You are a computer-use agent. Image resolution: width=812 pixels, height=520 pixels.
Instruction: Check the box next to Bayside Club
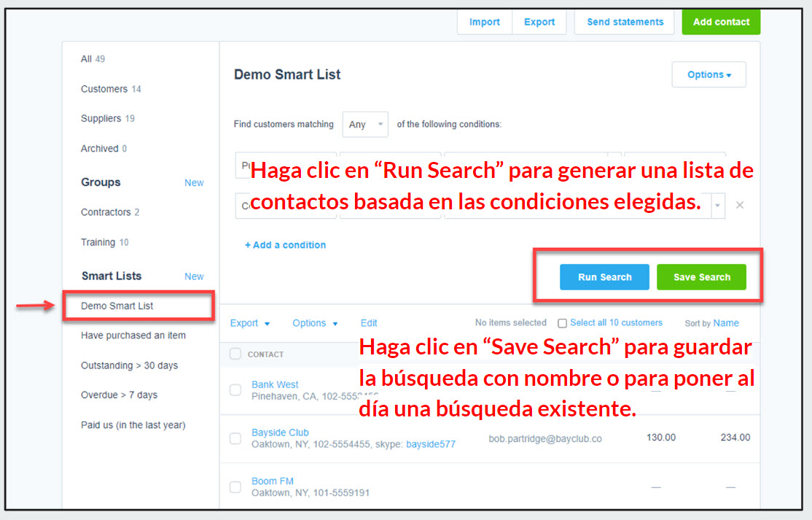pyautogui.click(x=235, y=438)
